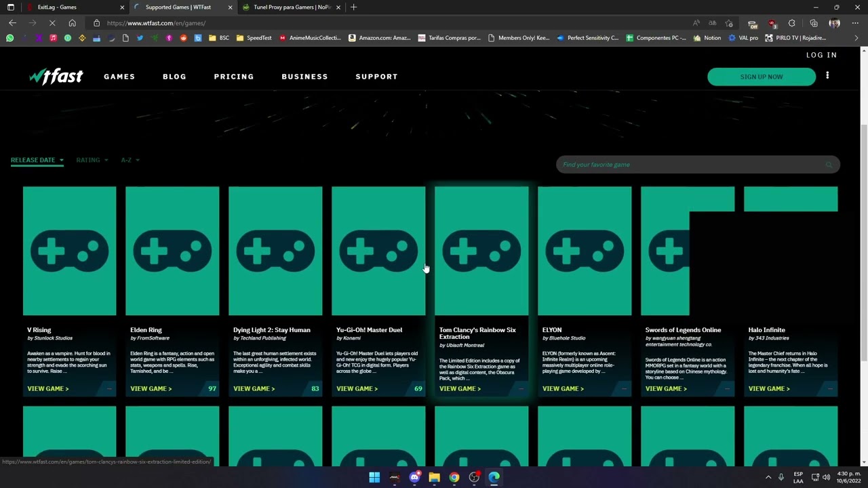
Task: Open the three-dot site menu beside Sign Up
Action: pyautogui.click(x=827, y=76)
